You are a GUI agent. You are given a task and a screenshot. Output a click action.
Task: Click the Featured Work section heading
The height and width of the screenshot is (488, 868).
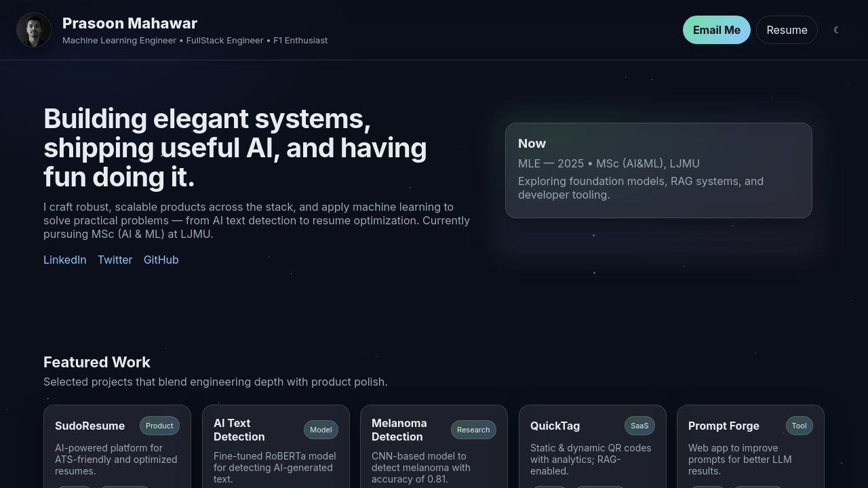(97, 362)
